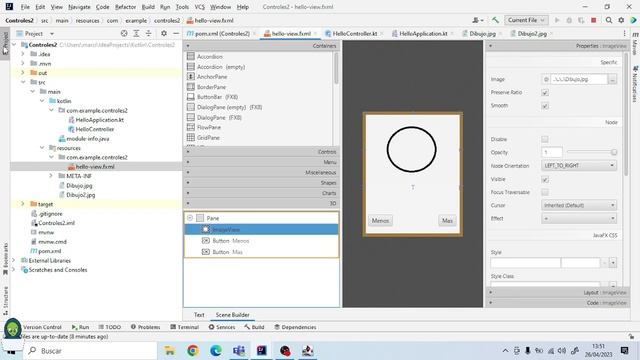640x360 pixels.
Task: Toggle the Visible checkbox
Action: [545, 179]
